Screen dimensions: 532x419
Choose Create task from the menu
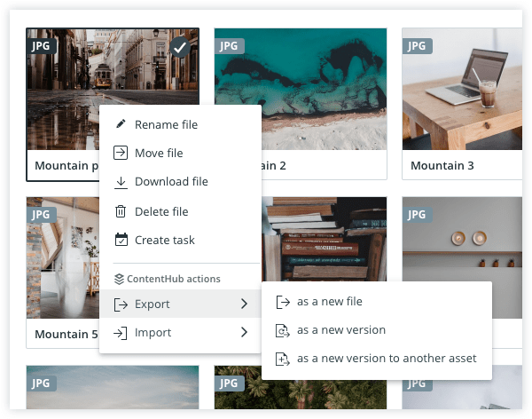tap(180, 240)
